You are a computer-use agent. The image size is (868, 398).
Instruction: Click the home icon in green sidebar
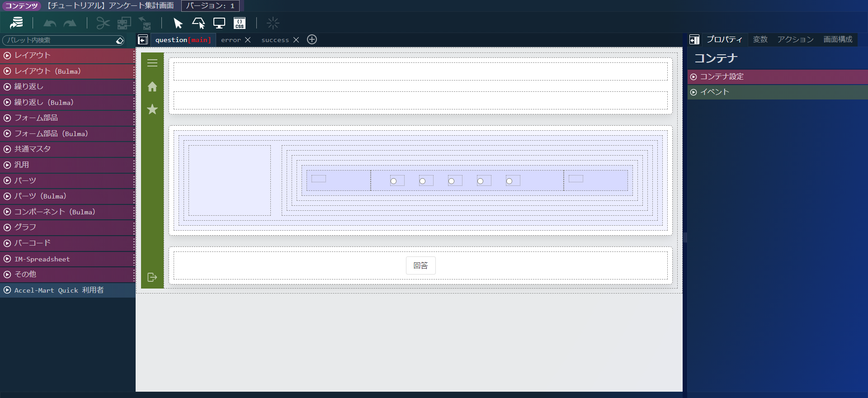152,86
